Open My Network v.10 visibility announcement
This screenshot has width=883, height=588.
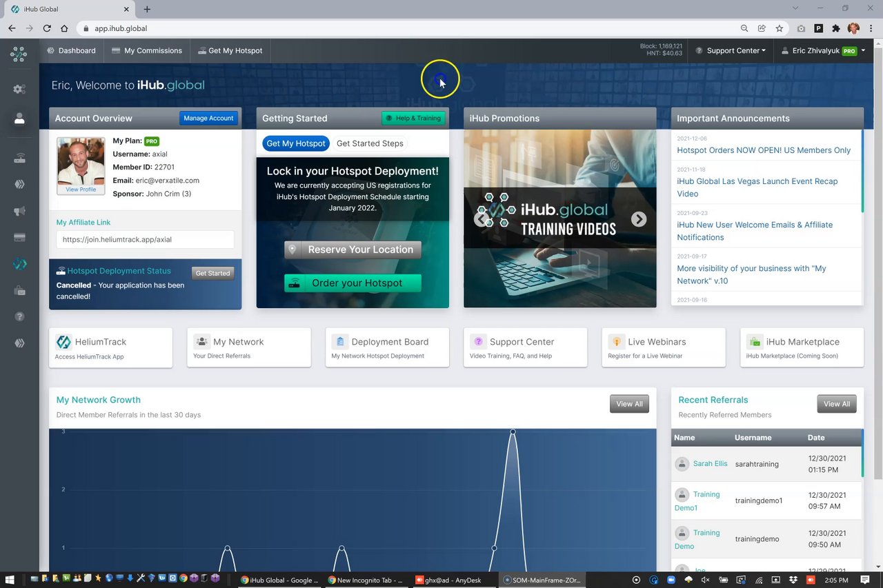coord(751,274)
